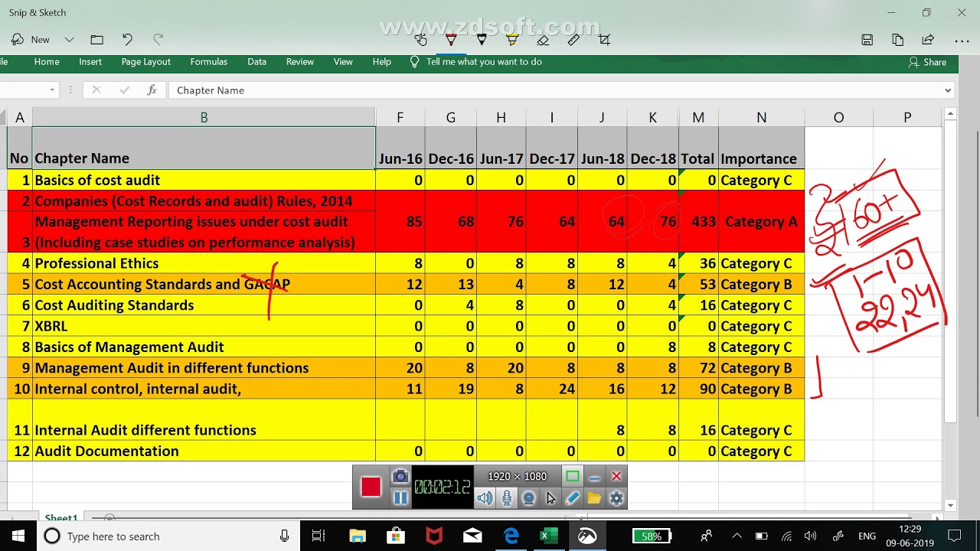Copy the snip to the clipboard

click(897, 40)
